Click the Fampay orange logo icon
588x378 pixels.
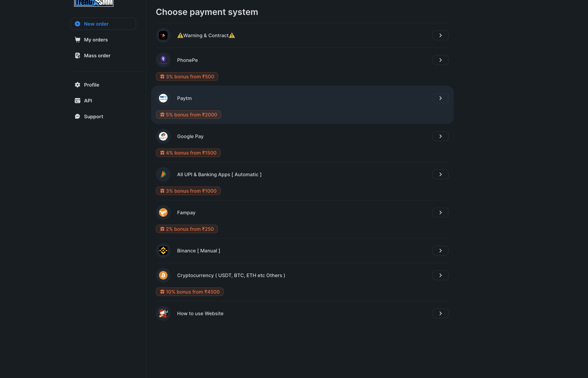pyautogui.click(x=163, y=212)
